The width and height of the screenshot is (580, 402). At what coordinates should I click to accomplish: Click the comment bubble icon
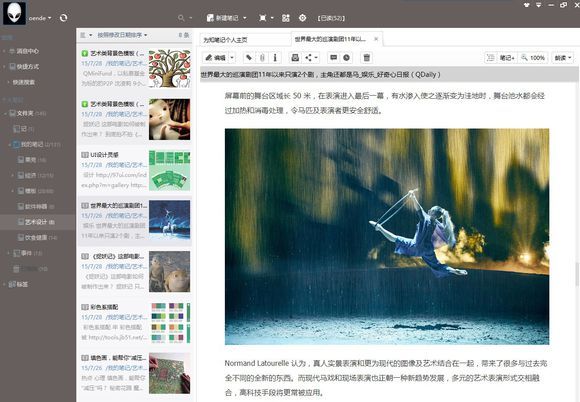(x=333, y=58)
